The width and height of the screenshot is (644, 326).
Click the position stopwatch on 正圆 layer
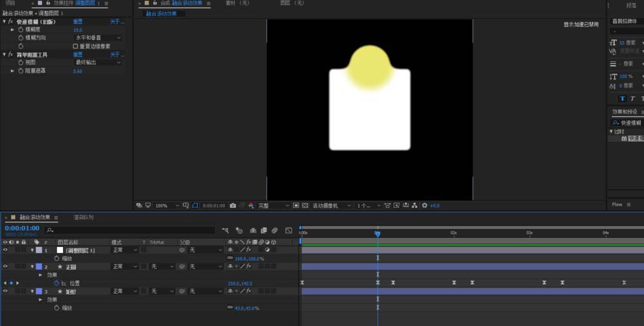click(56, 283)
